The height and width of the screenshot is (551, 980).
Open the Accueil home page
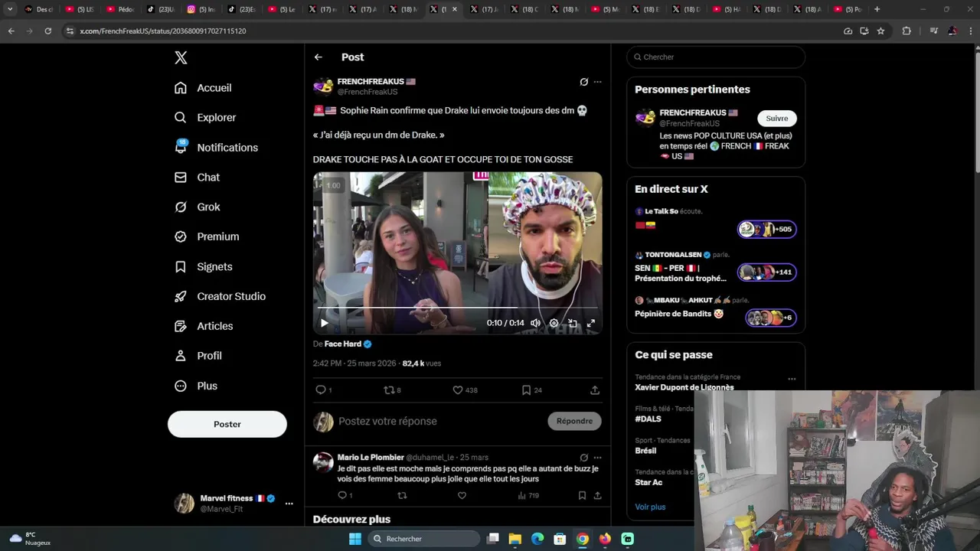pyautogui.click(x=203, y=88)
